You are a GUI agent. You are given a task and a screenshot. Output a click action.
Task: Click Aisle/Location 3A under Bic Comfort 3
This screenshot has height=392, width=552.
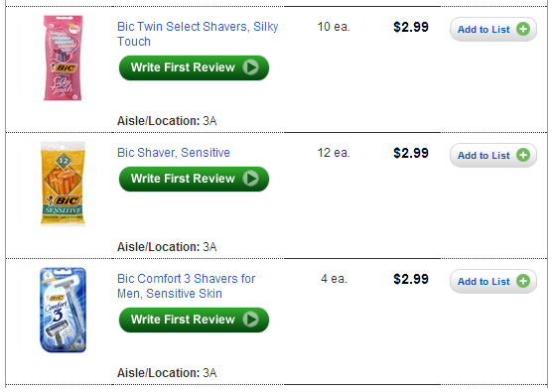click(167, 372)
